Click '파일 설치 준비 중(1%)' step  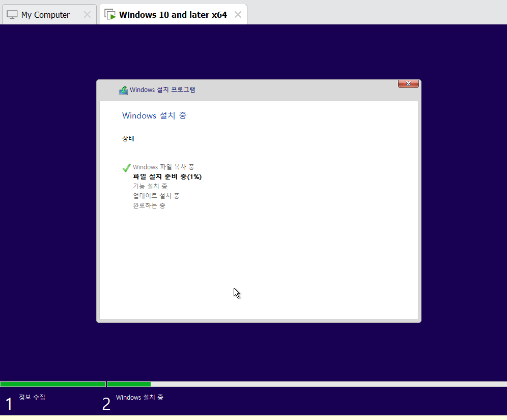(x=167, y=177)
